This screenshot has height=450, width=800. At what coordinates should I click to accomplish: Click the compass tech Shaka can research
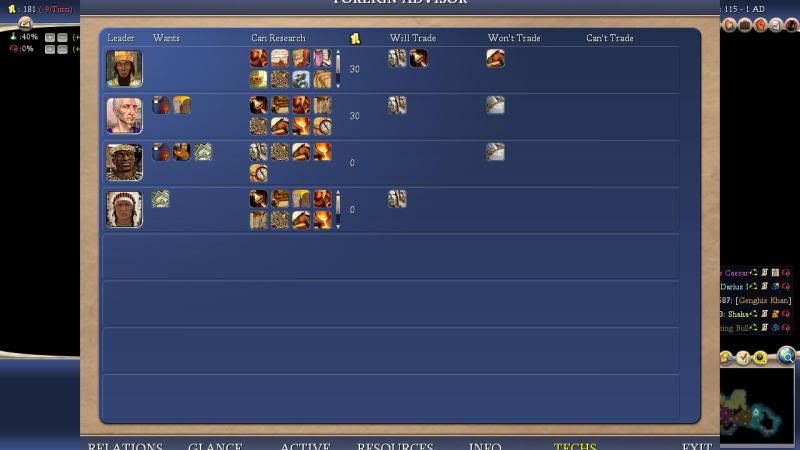pos(259,173)
